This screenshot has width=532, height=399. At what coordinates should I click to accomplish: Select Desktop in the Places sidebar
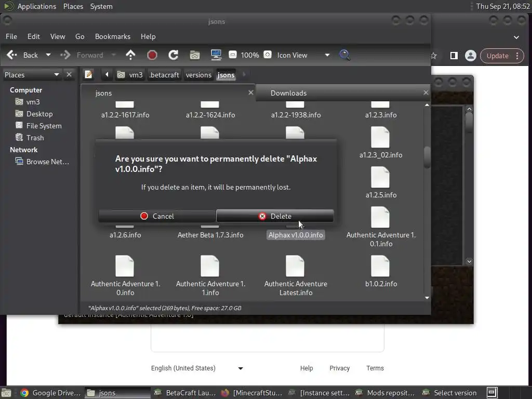[x=39, y=114]
